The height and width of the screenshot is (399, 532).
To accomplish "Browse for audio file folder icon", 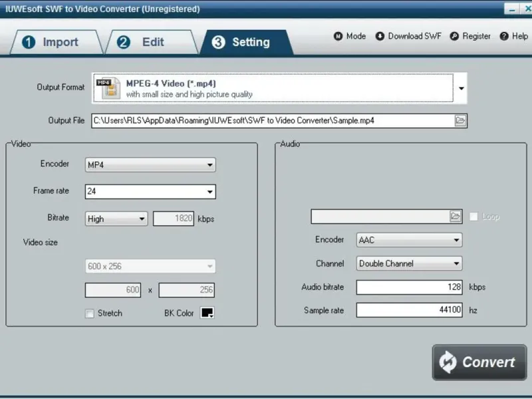I will (456, 216).
